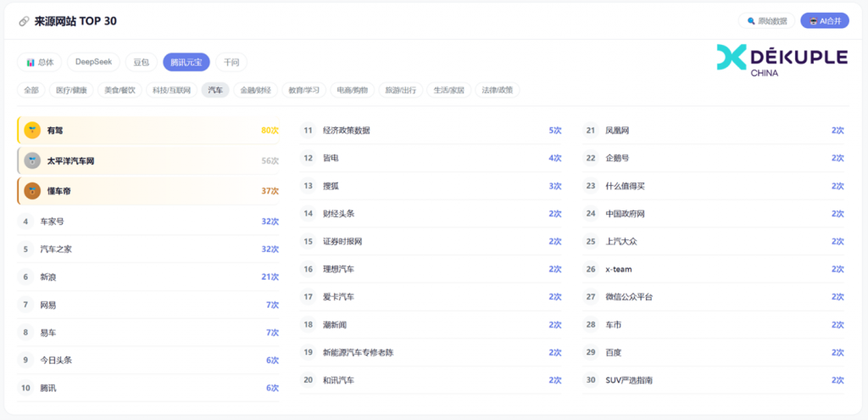Click the 新浪 row text

[x=48, y=277]
